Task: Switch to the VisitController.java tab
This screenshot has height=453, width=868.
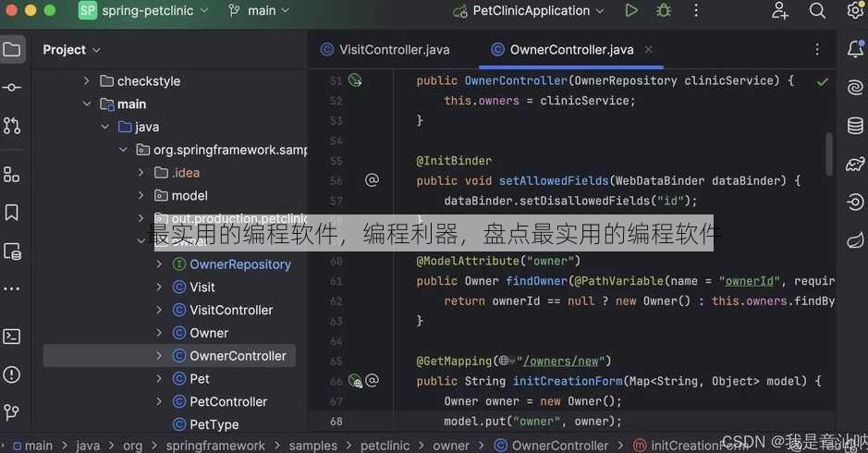Action: click(x=385, y=50)
